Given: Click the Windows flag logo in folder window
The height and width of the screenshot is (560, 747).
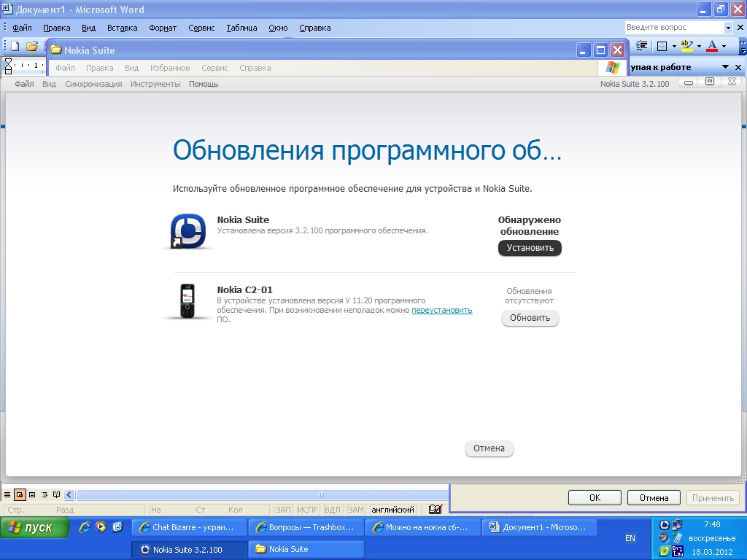Looking at the screenshot, I should pyautogui.click(x=612, y=68).
